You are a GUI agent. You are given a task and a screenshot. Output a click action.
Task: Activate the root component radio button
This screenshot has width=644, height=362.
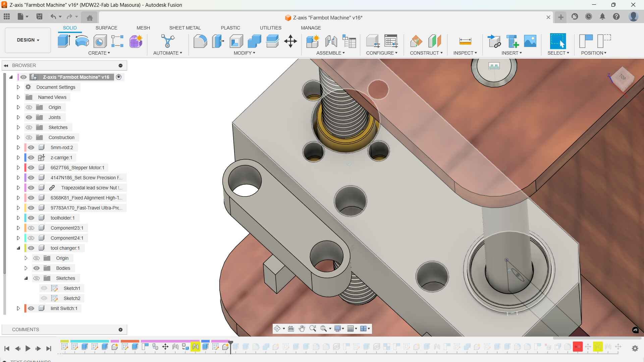[119, 77]
